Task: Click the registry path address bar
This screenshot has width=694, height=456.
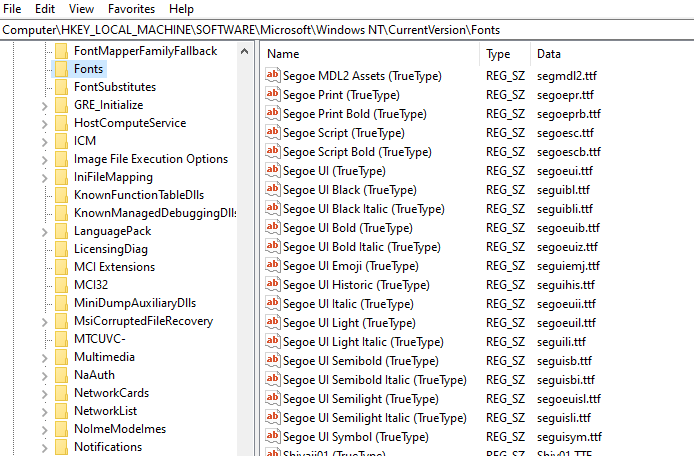Action: click(347, 30)
